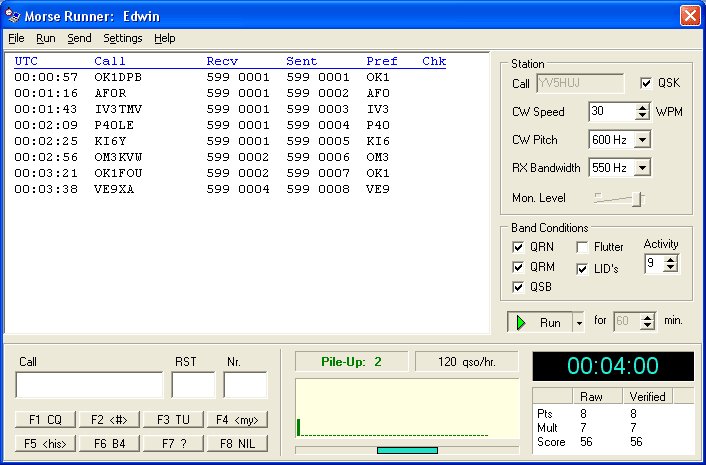Select log entry P40LE
This screenshot has height=465, width=706.
[203, 125]
